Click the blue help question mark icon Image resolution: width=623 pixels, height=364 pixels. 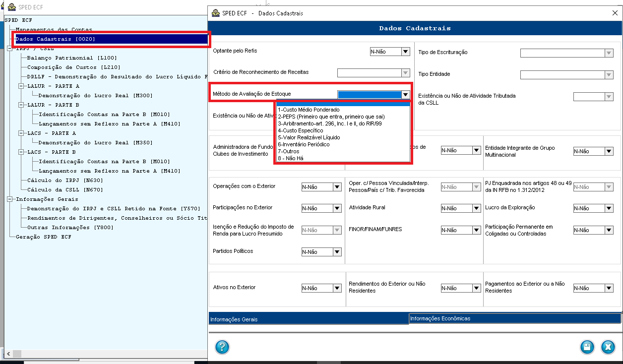click(x=222, y=347)
